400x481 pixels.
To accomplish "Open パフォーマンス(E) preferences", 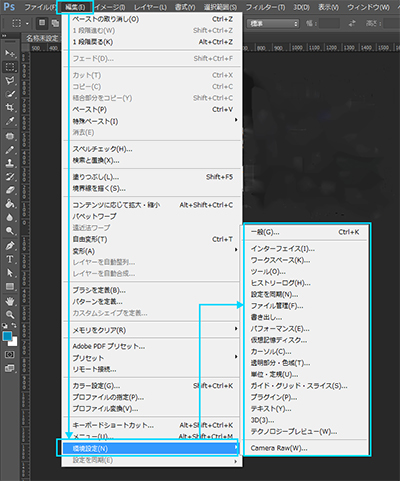I will point(305,329).
